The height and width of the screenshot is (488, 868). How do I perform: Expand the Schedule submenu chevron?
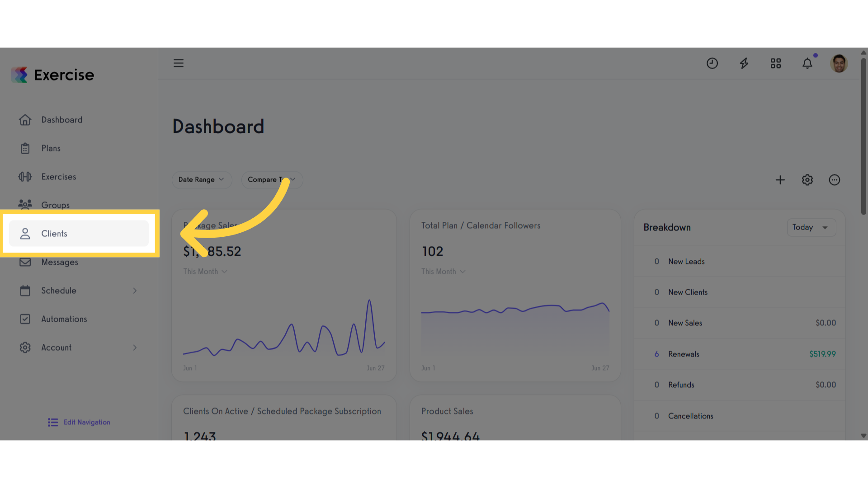point(135,291)
